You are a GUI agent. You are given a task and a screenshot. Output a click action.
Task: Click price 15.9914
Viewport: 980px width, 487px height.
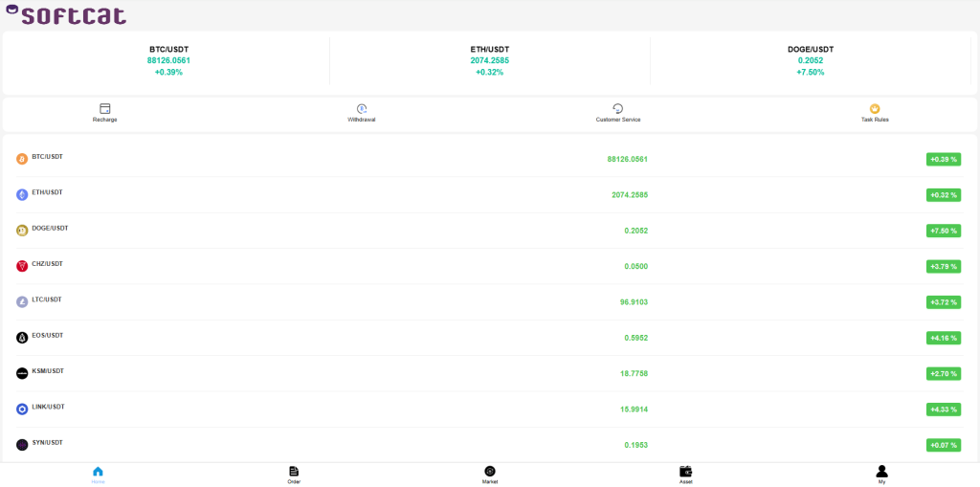[x=634, y=410]
